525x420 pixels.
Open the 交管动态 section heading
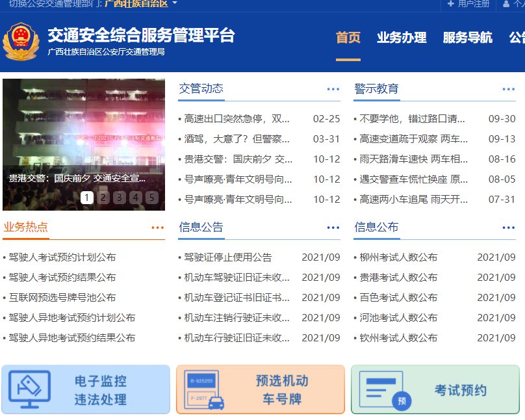pos(201,88)
